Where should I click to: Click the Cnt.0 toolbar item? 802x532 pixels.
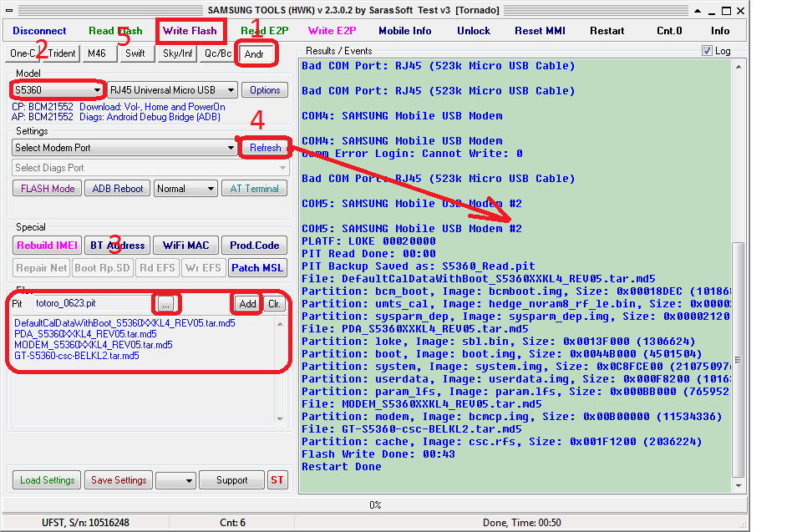pos(669,31)
